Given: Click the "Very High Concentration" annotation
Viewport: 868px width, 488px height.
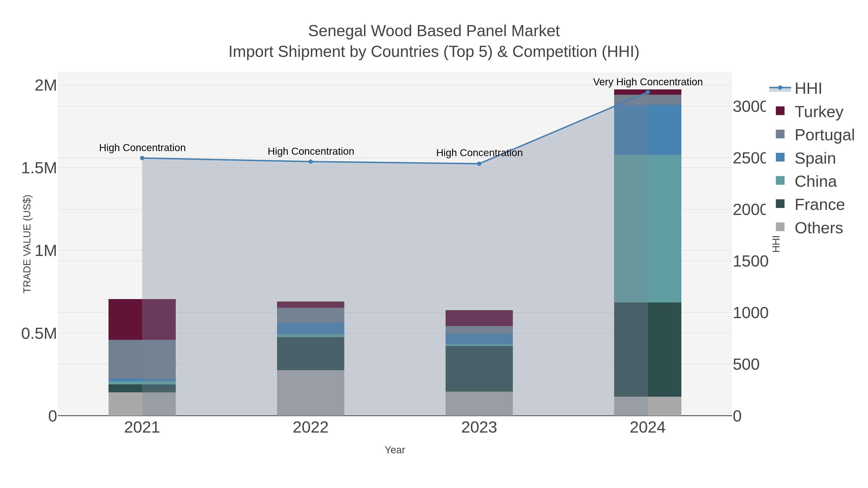Looking at the screenshot, I should (648, 82).
